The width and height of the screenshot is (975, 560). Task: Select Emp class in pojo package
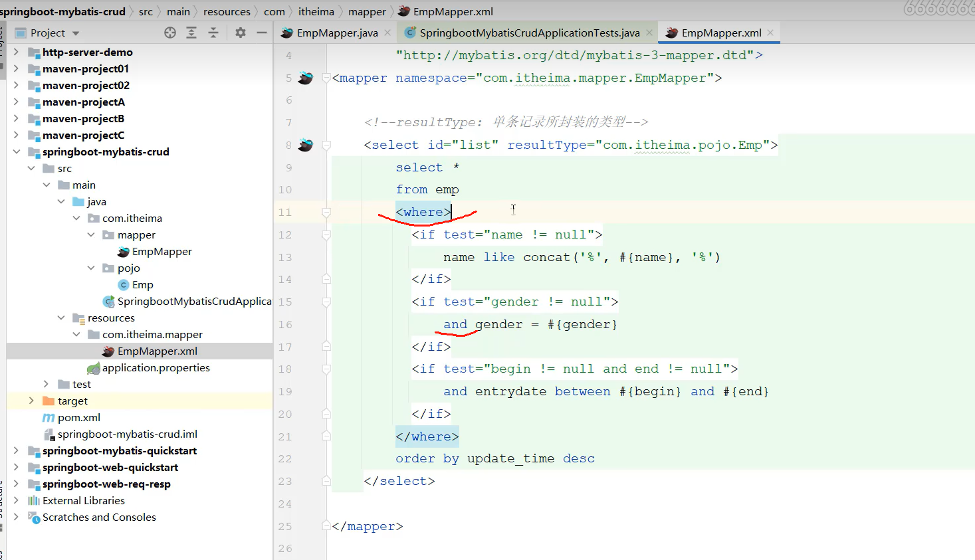(142, 284)
